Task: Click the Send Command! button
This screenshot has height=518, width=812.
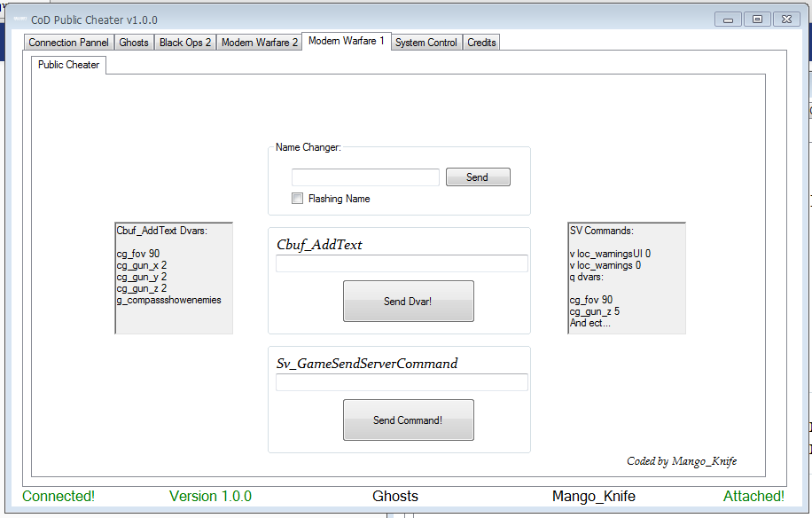Action: (x=409, y=420)
